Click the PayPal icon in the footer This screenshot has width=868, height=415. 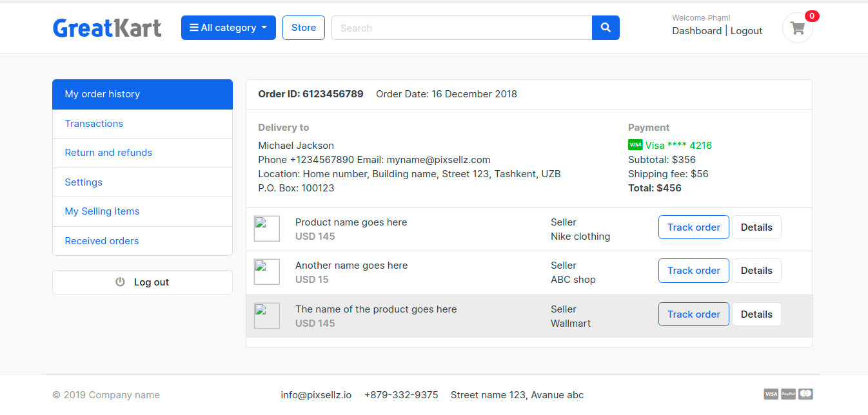click(788, 394)
